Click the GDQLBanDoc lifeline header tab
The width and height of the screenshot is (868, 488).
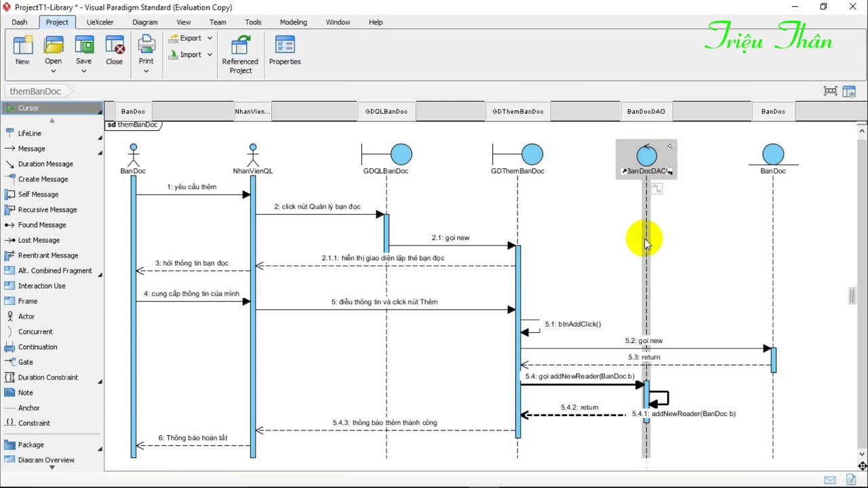click(x=387, y=112)
